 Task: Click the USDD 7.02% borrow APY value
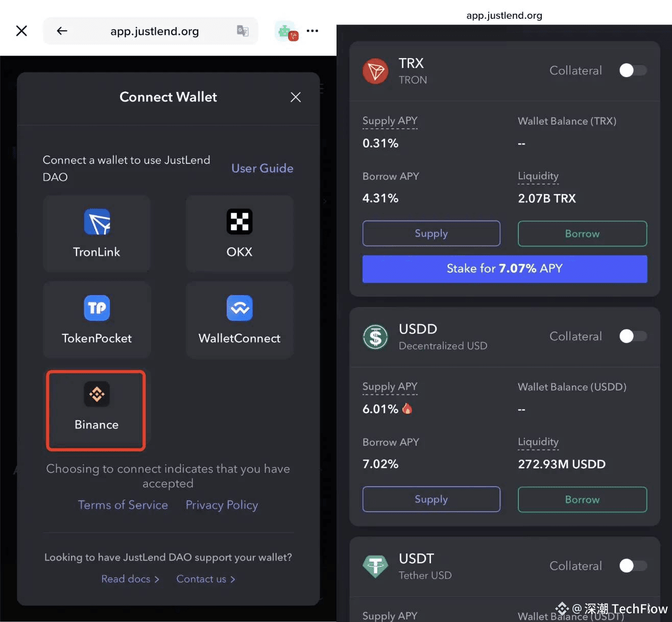[x=380, y=464]
